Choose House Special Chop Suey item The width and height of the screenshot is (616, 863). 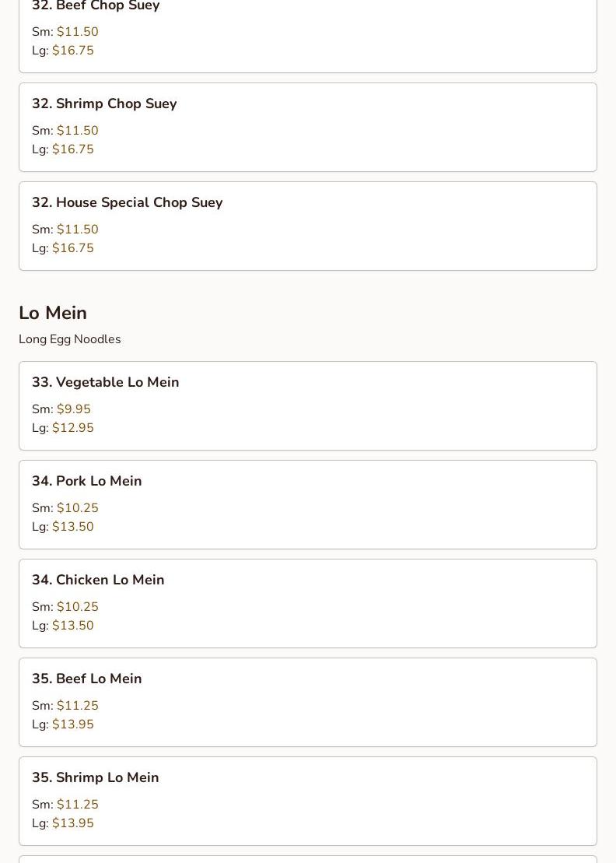[308, 226]
